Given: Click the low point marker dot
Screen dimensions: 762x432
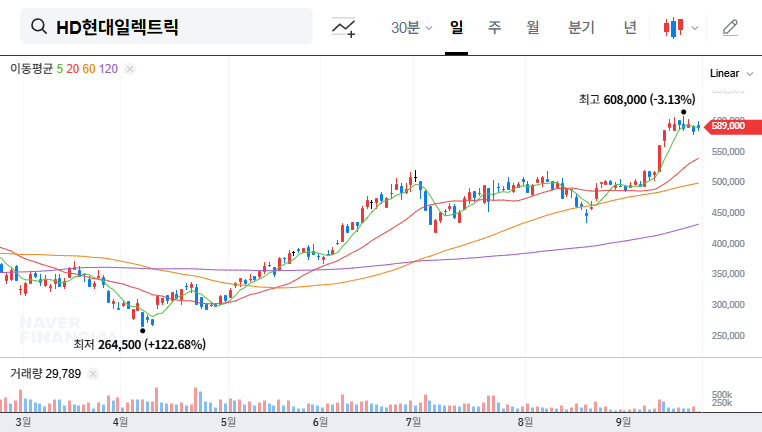Looking at the screenshot, I should [x=142, y=331].
